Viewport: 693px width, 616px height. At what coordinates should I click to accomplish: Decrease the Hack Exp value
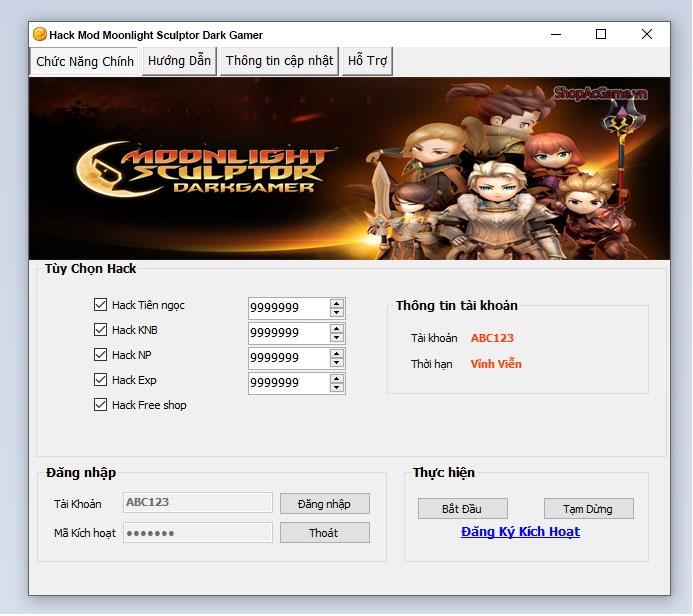click(337, 388)
